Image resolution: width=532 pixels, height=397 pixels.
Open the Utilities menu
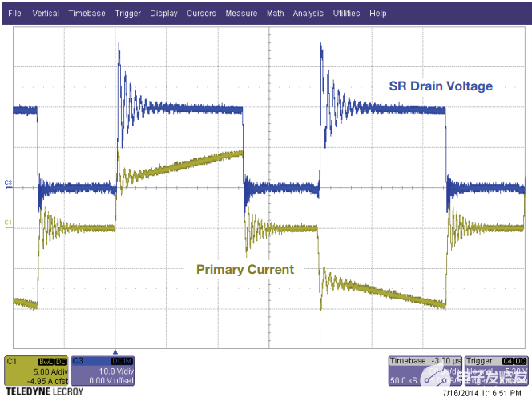[347, 14]
